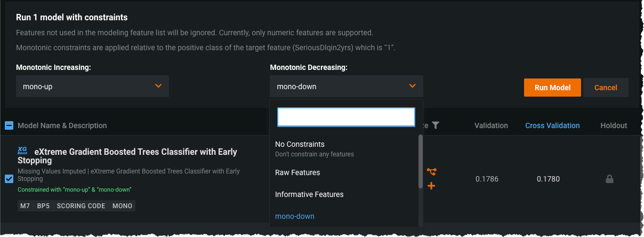Uncheck the eXtreme Gradient Boosted Trees model checkbox
The height and width of the screenshot is (237, 644).
(9, 179)
